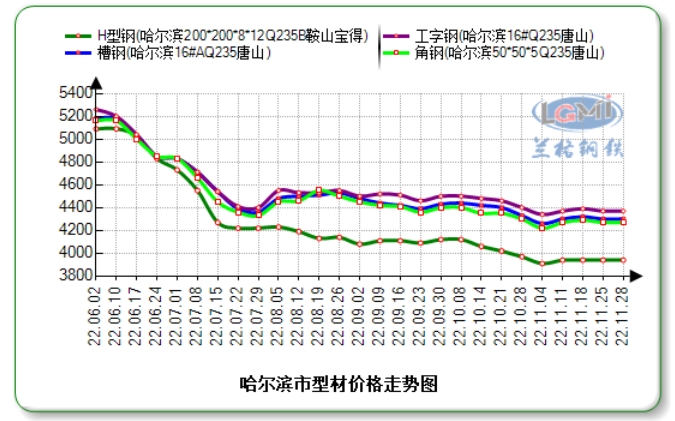Select the 角钢 legend label text
This screenshot has width=675, height=421.
[509, 52]
